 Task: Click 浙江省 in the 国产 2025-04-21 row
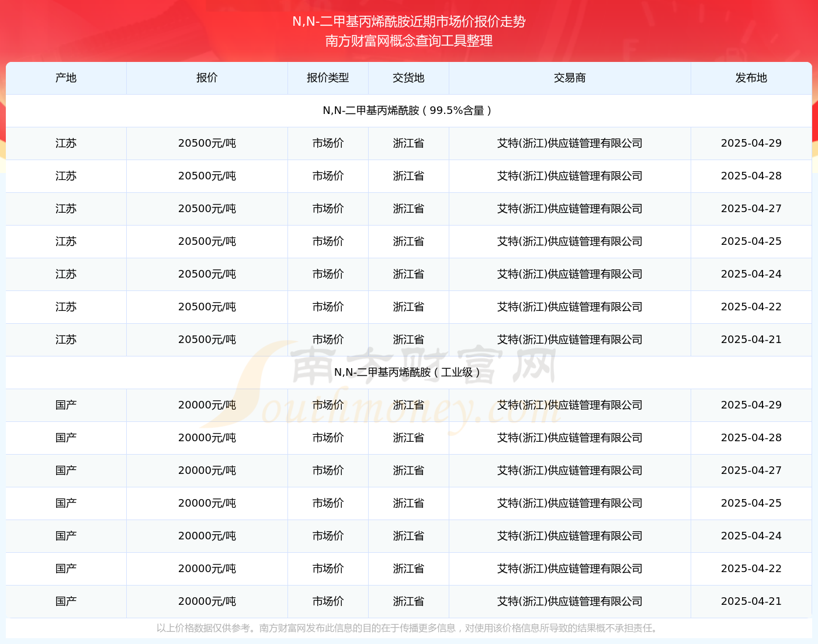[408, 601]
